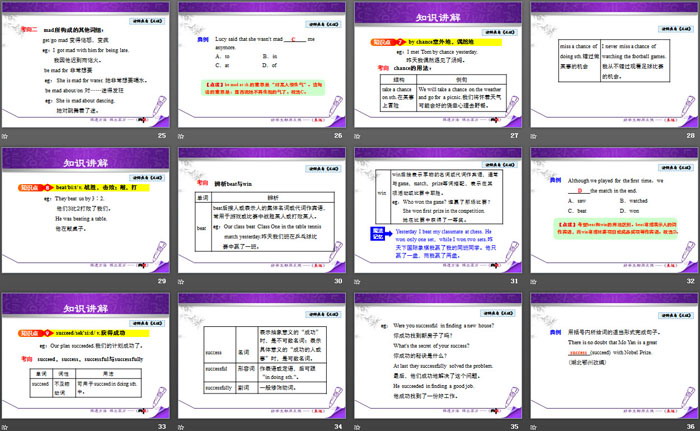Open slide 26 with Lucy example question
This screenshot has width=700, height=431.
262,64
